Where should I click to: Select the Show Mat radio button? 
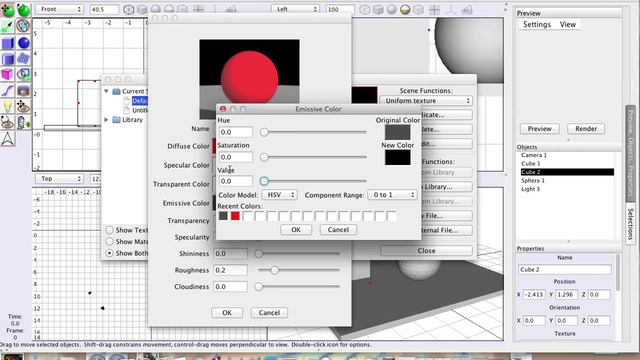click(109, 242)
